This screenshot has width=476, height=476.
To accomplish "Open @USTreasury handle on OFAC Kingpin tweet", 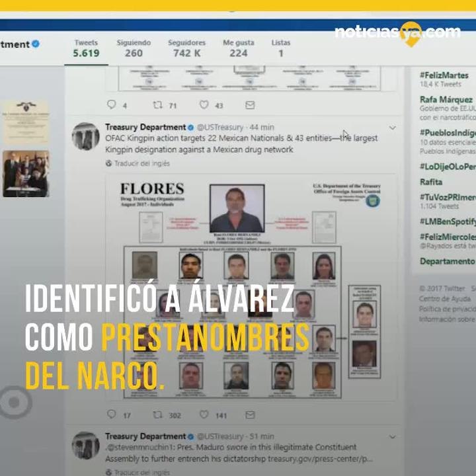I will 220,127.
